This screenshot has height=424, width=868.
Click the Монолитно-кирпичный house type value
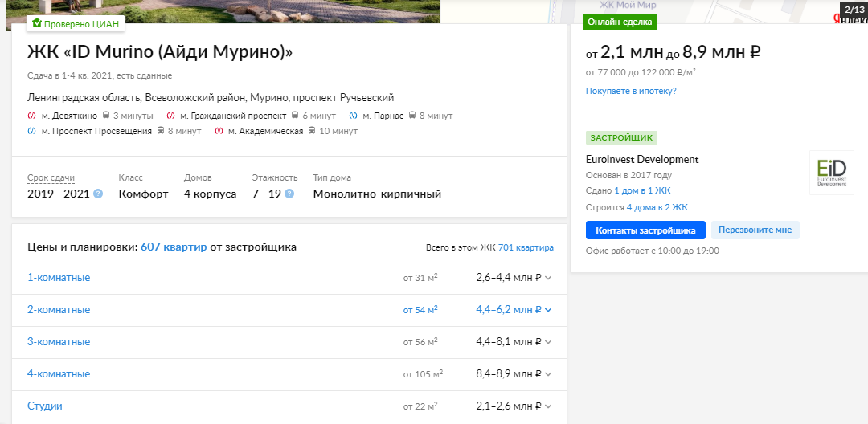[377, 194]
